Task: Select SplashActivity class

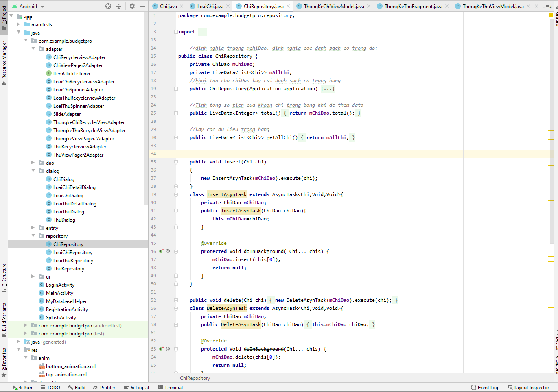Action: [61, 318]
